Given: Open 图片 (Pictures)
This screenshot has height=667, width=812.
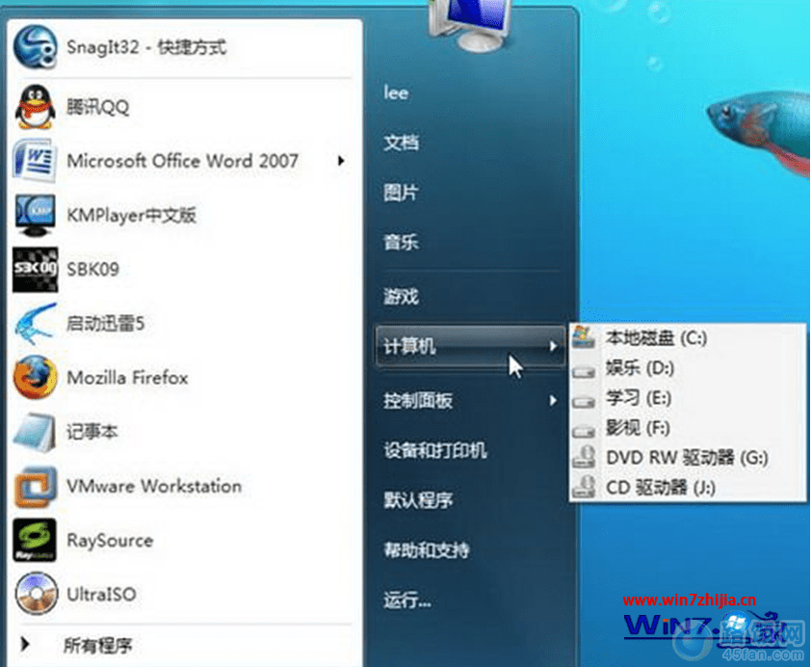Looking at the screenshot, I should (x=402, y=193).
